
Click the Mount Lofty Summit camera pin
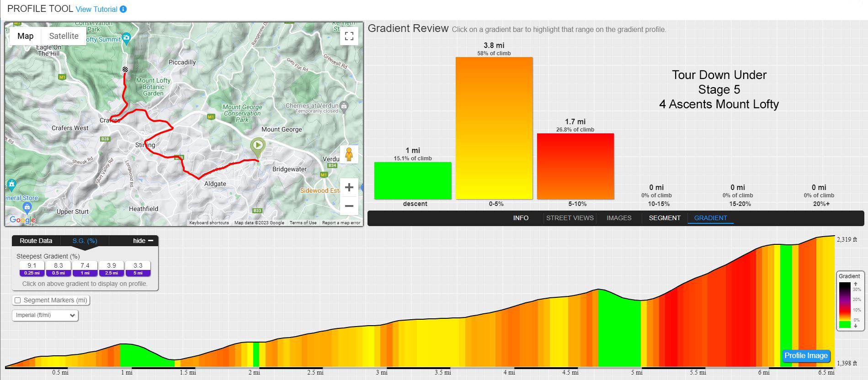(x=127, y=38)
